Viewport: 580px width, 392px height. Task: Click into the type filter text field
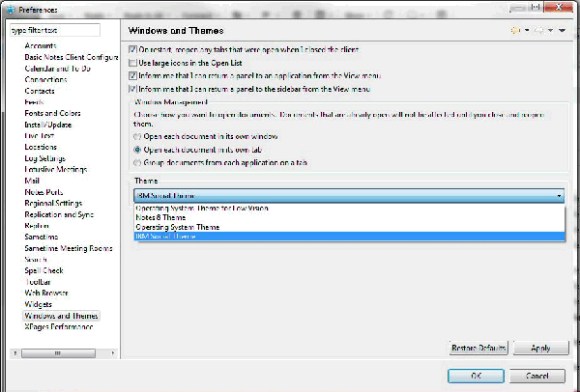click(x=61, y=31)
